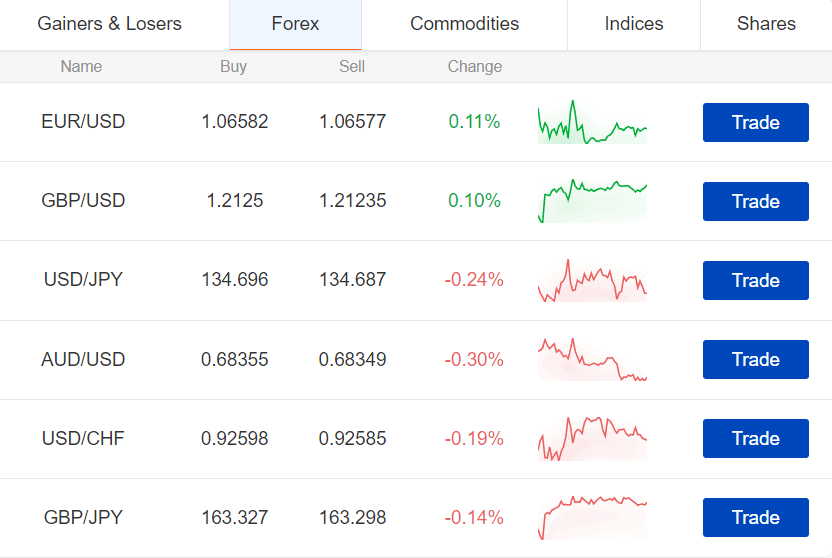Select the EUR/USD instrument name
This screenshot has width=832, height=558.
click(x=83, y=121)
